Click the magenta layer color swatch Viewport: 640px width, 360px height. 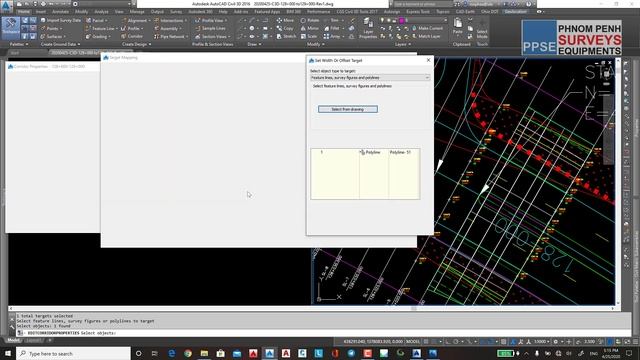401,20
